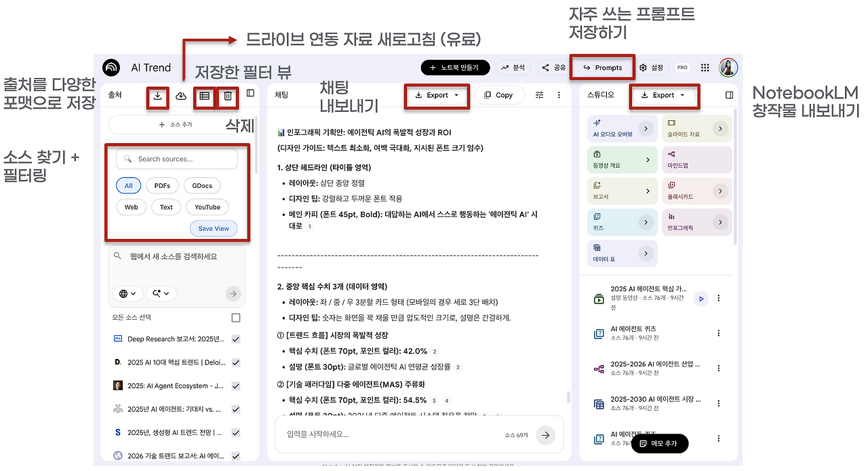Open options for 2025 AI 에이전트 핵심 item
The width and height of the screenshot is (868, 471).
pyautogui.click(x=719, y=298)
